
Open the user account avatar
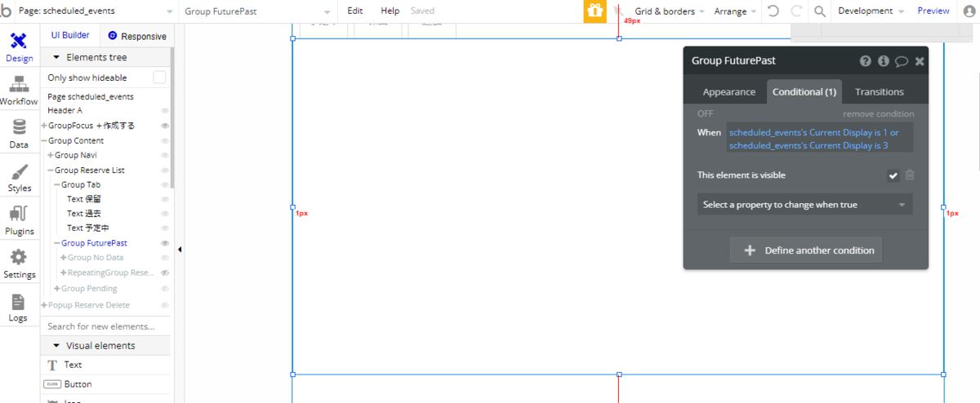[x=969, y=11]
